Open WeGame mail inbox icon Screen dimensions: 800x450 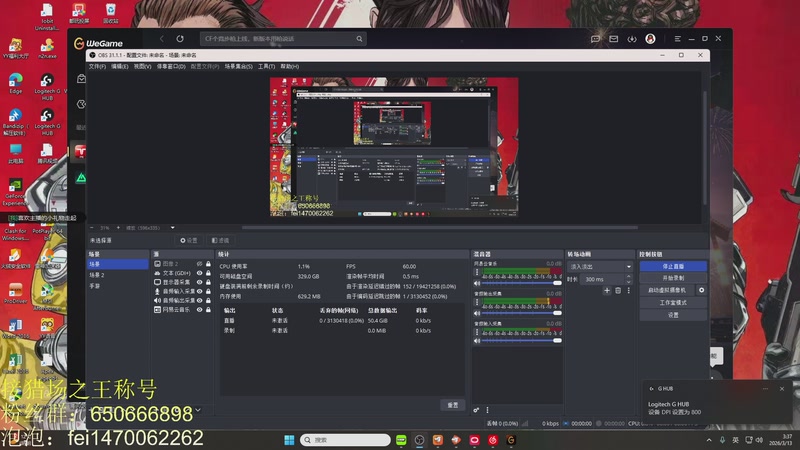(614, 39)
